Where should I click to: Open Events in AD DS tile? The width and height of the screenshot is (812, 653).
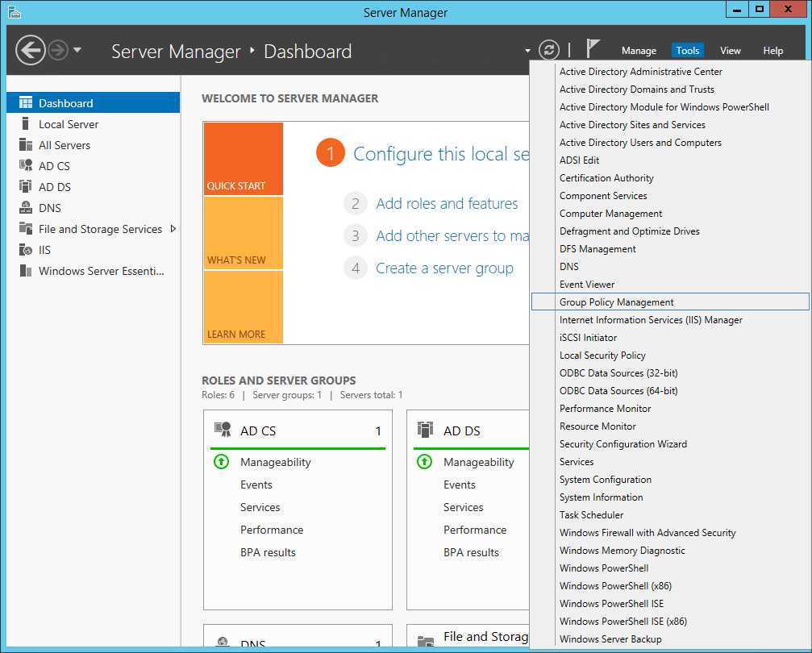460,485
